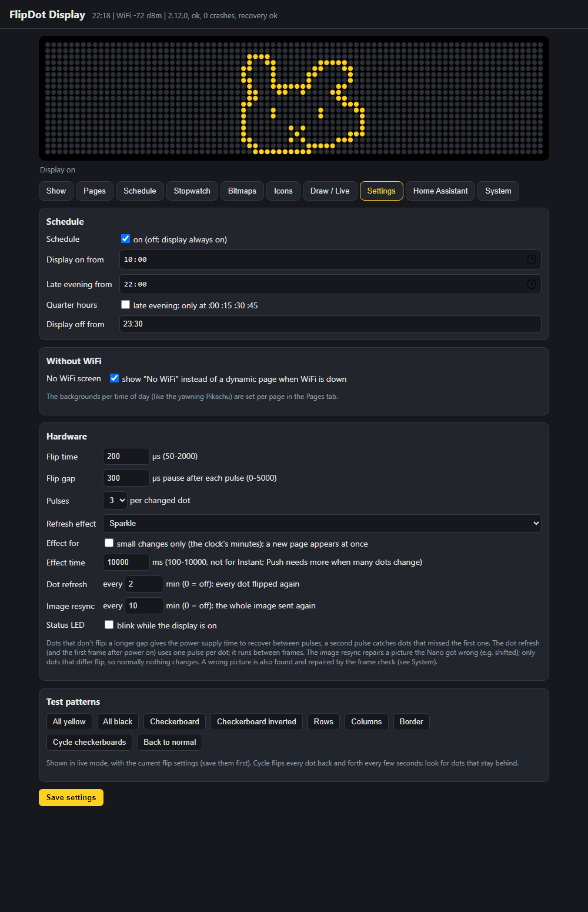
Task: Click Save settings button
Action: click(x=71, y=798)
